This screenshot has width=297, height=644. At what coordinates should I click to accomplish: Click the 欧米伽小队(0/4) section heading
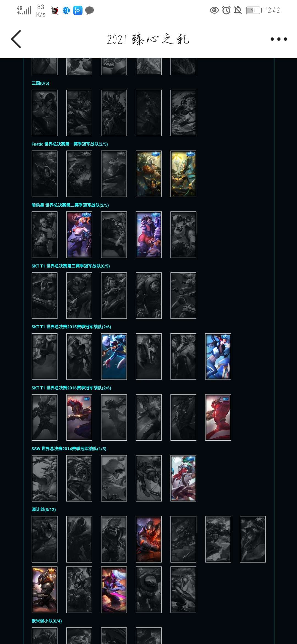pos(47,621)
